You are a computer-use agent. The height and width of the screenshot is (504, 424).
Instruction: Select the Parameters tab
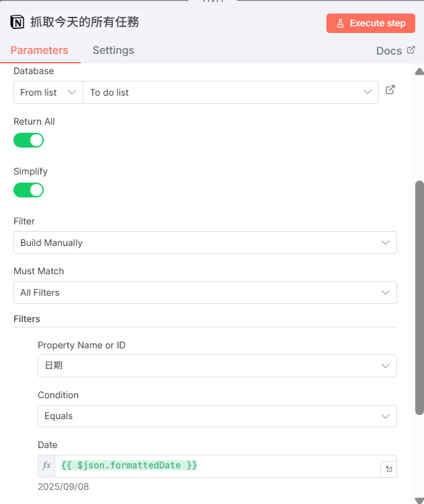click(39, 50)
